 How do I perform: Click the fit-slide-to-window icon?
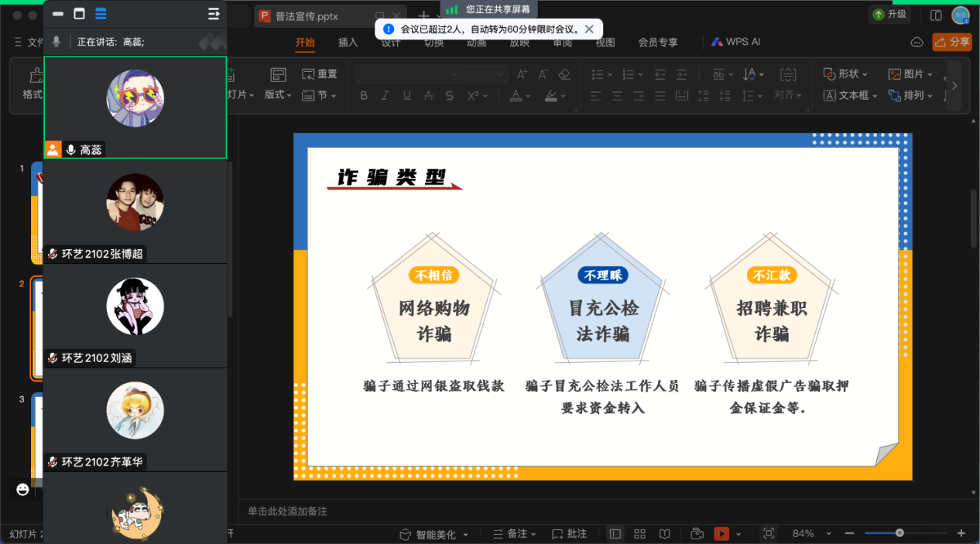coord(768,533)
